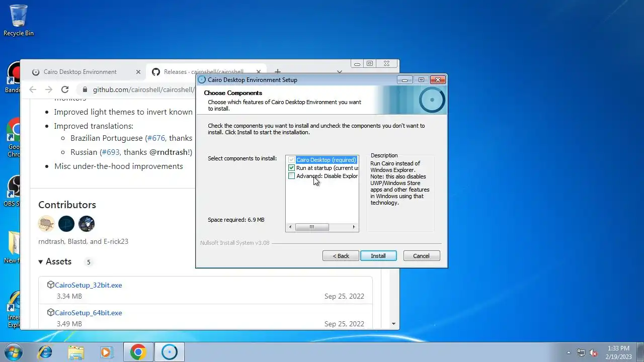Click Chrome taskbar icon
This screenshot has width=644, height=362.
click(x=138, y=352)
